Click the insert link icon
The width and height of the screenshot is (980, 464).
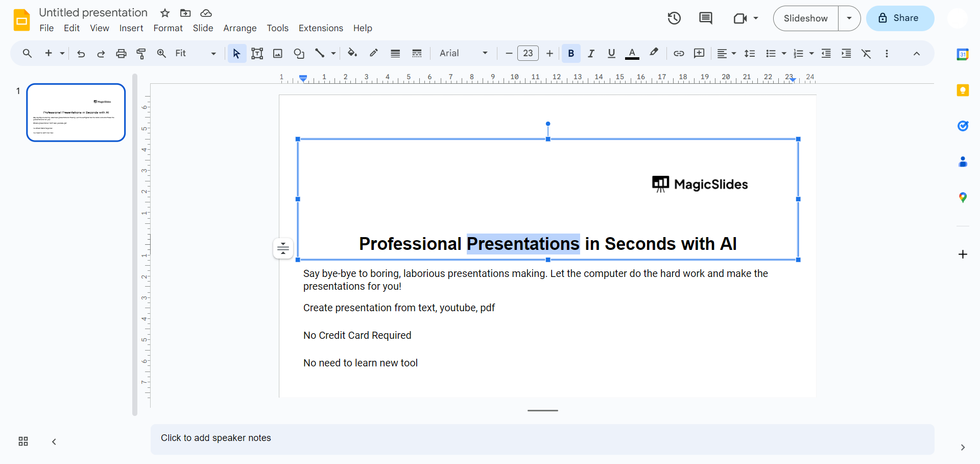pos(679,53)
